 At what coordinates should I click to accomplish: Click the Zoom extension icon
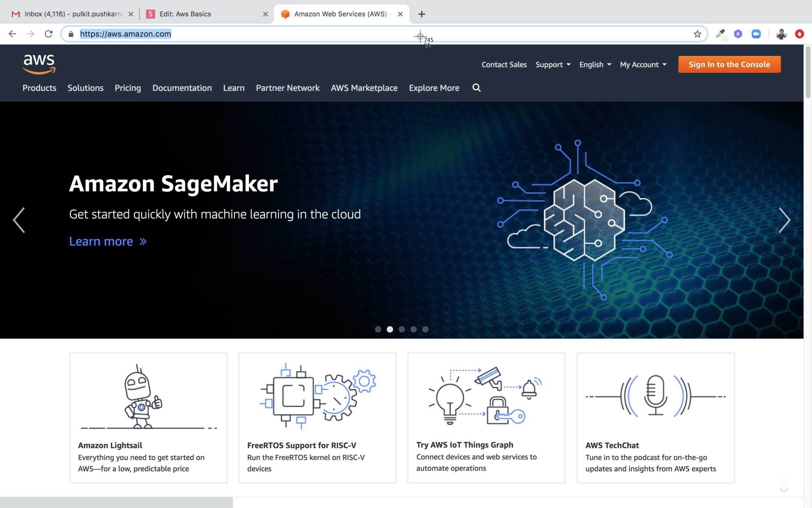756,34
